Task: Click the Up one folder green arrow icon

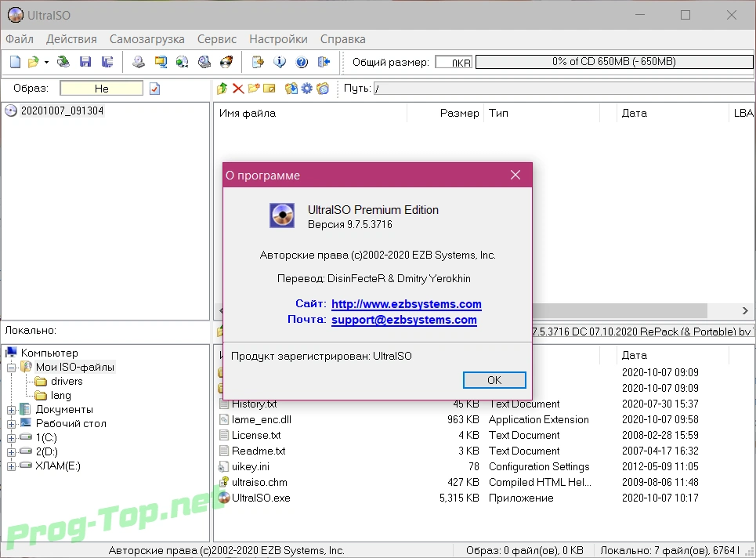Action: (x=222, y=89)
